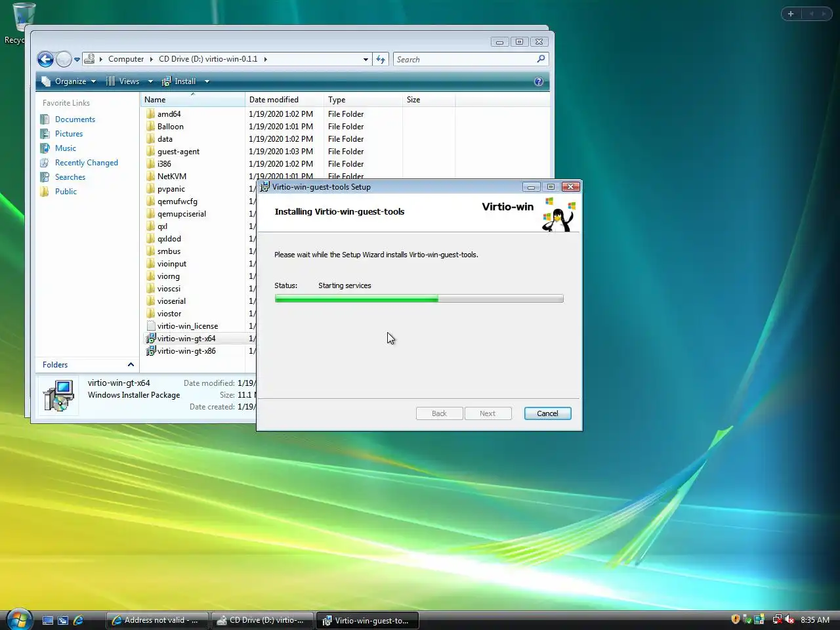The image size is (840, 630).
Task: Select the vioinput folder icon
Action: click(x=150, y=264)
